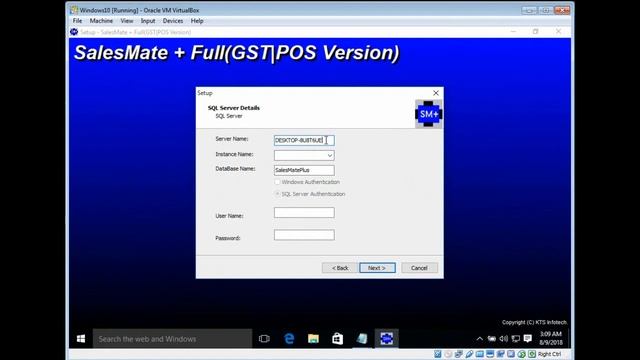Click the VirtualBox hard disk status icon
The height and width of the screenshot is (360, 640).
coord(438,354)
